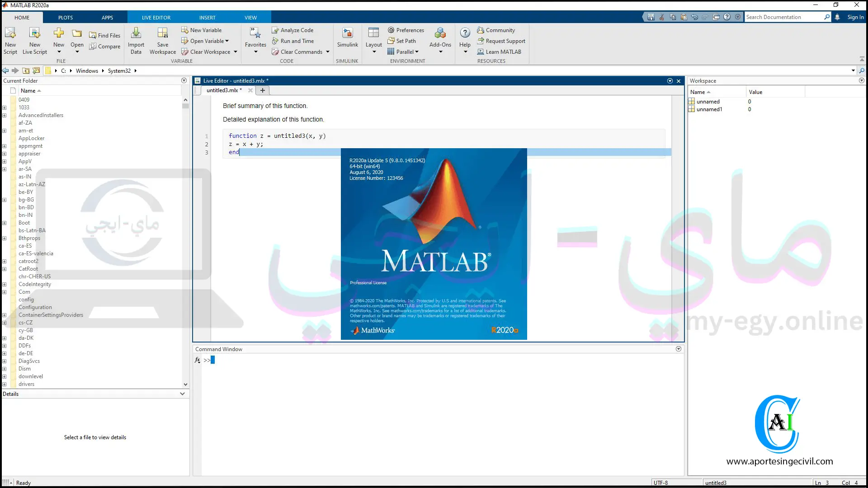Click the System32 breadcrumb segment
This screenshot has height=488, width=868.
click(119, 70)
